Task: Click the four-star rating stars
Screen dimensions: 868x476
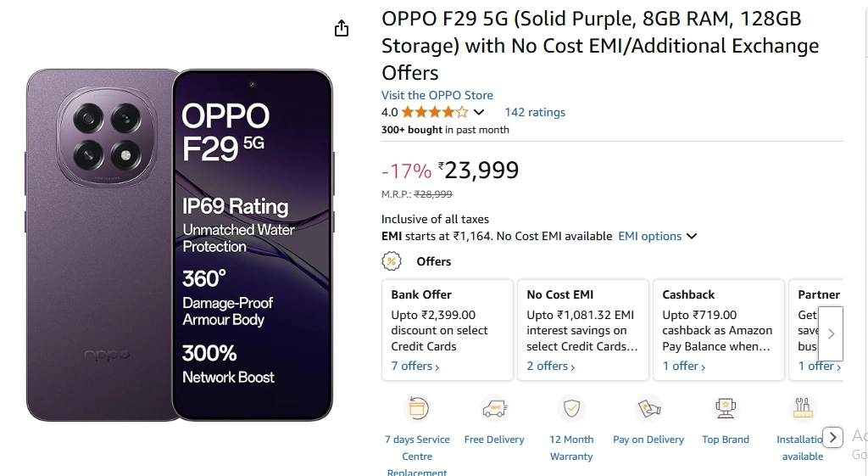Action: (x=434, y=112)
